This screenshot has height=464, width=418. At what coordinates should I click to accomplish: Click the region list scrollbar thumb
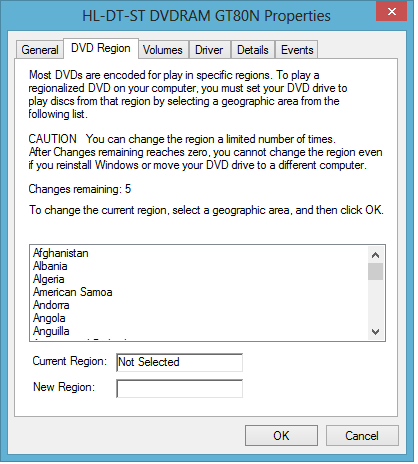click(376, 272)
